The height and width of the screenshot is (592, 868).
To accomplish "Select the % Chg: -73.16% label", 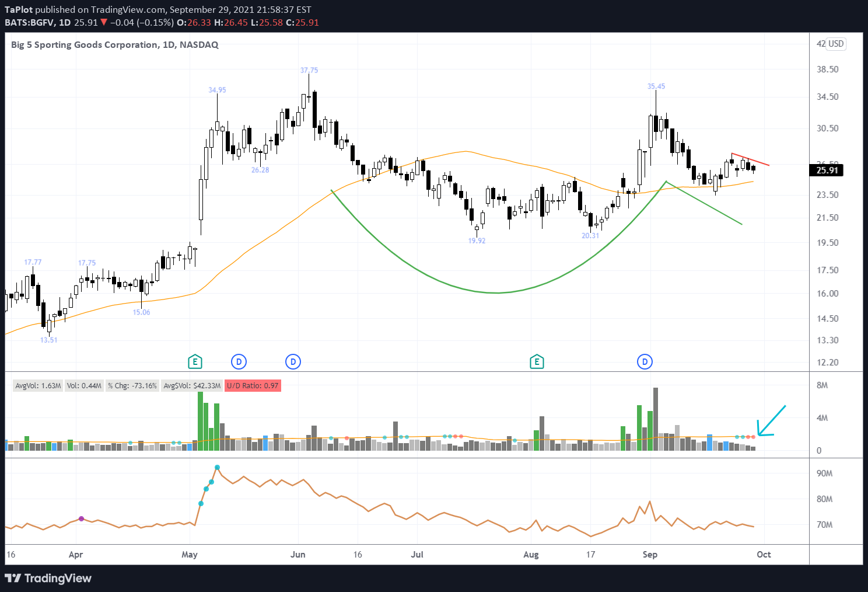I will pyautogui.click(x=132, y=386).
